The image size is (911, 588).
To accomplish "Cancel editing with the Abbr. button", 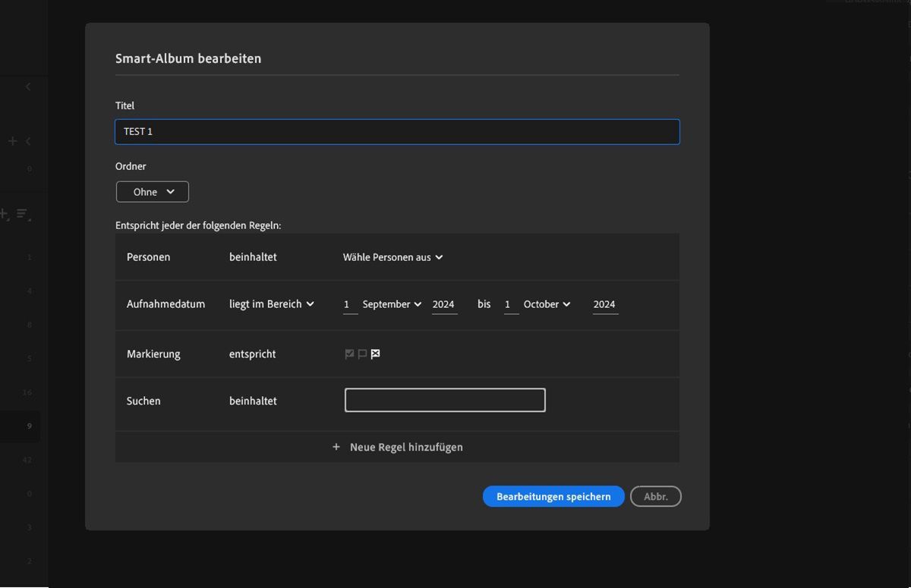I will [655, 496].
